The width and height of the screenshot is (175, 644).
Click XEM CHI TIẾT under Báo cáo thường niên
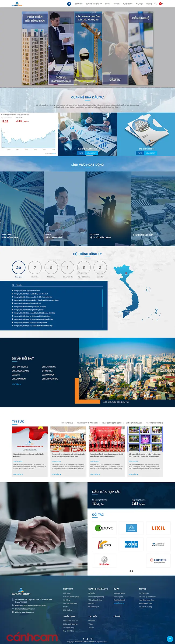click(92, 153)
